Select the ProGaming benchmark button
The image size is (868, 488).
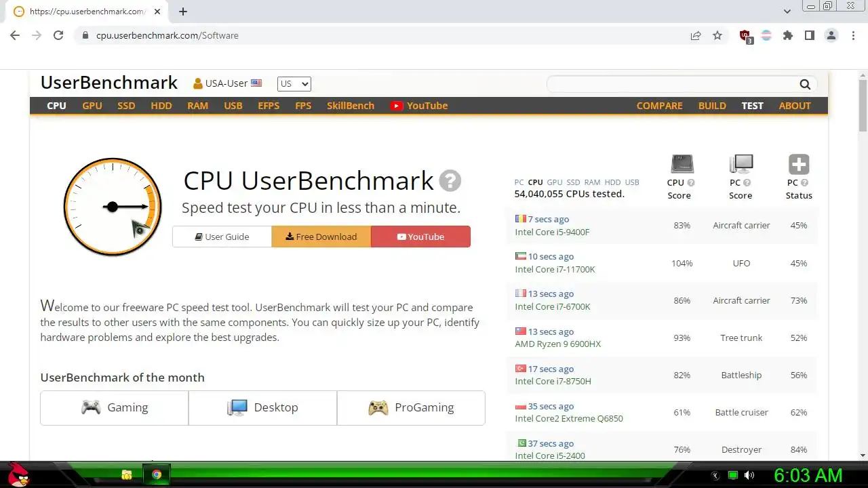coord(411,407)
